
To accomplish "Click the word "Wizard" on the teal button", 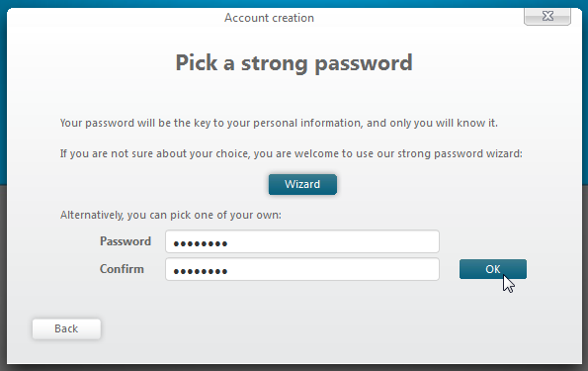I will click(x=302, y=184).
